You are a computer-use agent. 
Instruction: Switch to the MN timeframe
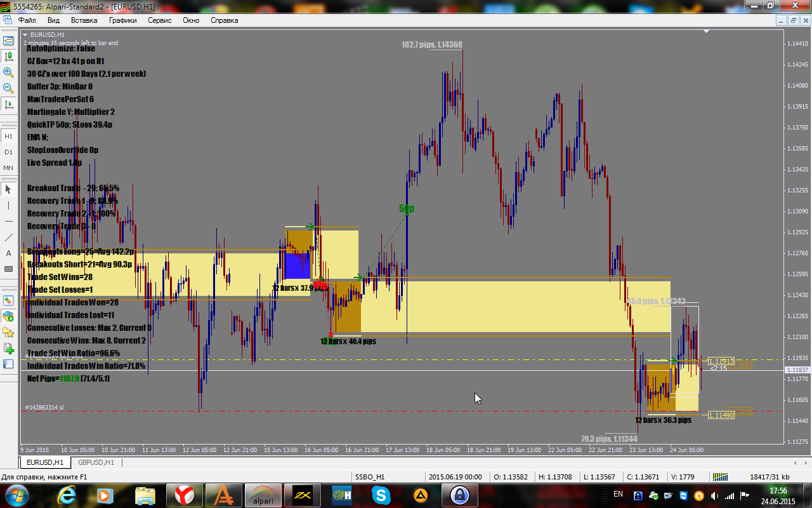pos(8,168)
